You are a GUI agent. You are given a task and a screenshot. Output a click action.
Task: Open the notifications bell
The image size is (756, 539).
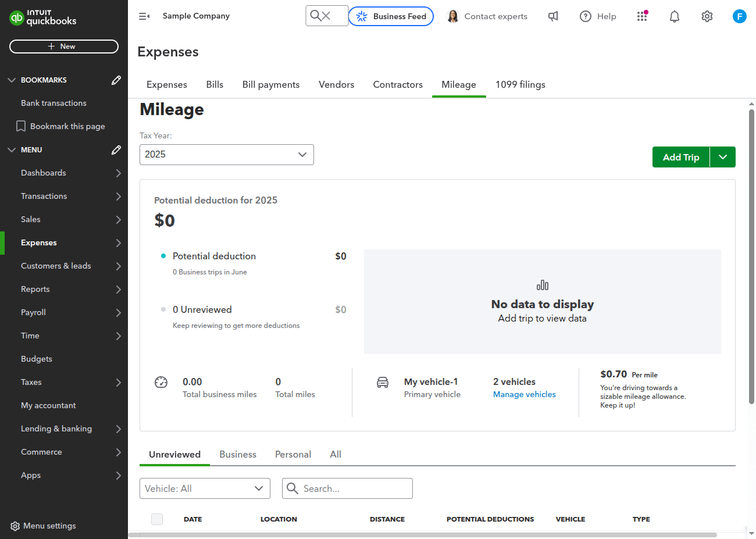[x=675, y=16]
